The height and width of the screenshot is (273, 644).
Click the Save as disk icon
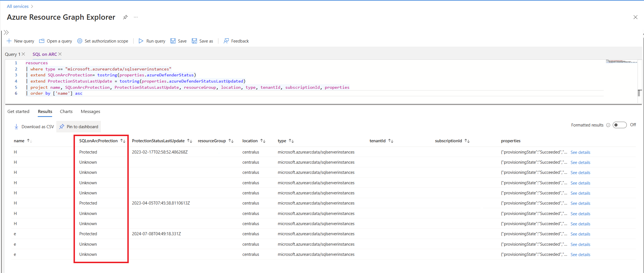[x=194, y=41]
